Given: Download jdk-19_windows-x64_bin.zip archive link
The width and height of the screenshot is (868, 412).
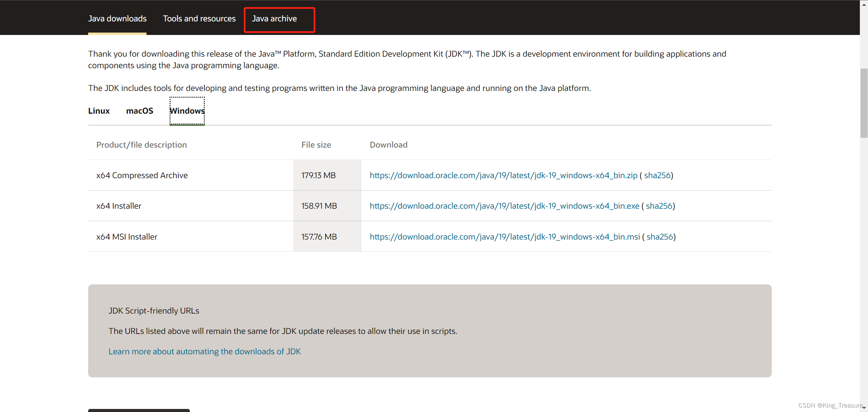Looking at the screenshot, I should click(504, 175).
